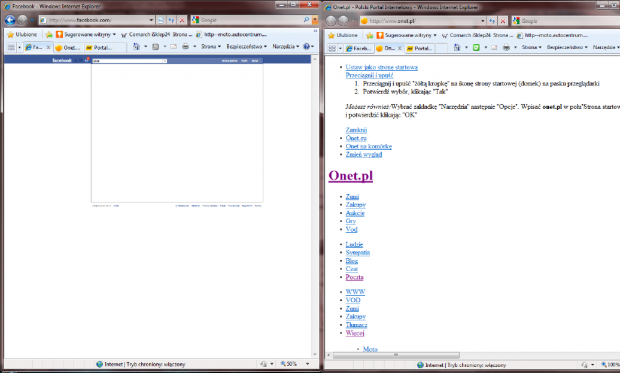This screenshot has height=373, width=620.
Task: Open Bezpieczeństwo menu in Facebook window
Action: [x=246, y=46]
